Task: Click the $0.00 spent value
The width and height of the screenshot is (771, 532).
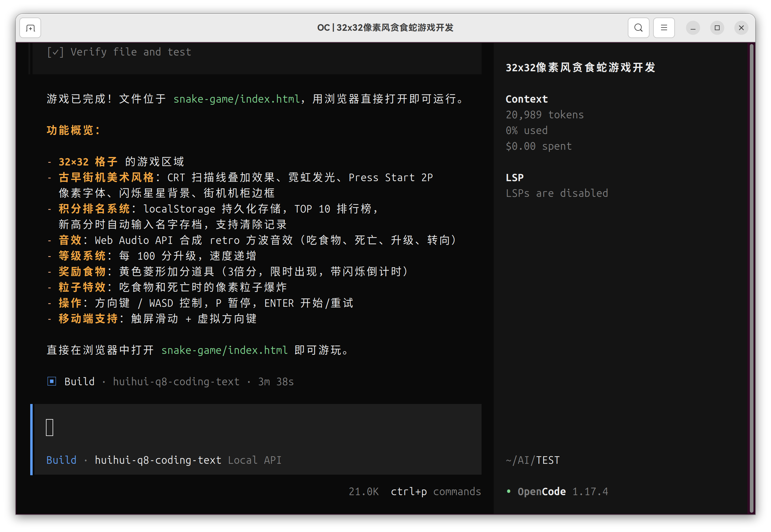Action: coord(539,146)
